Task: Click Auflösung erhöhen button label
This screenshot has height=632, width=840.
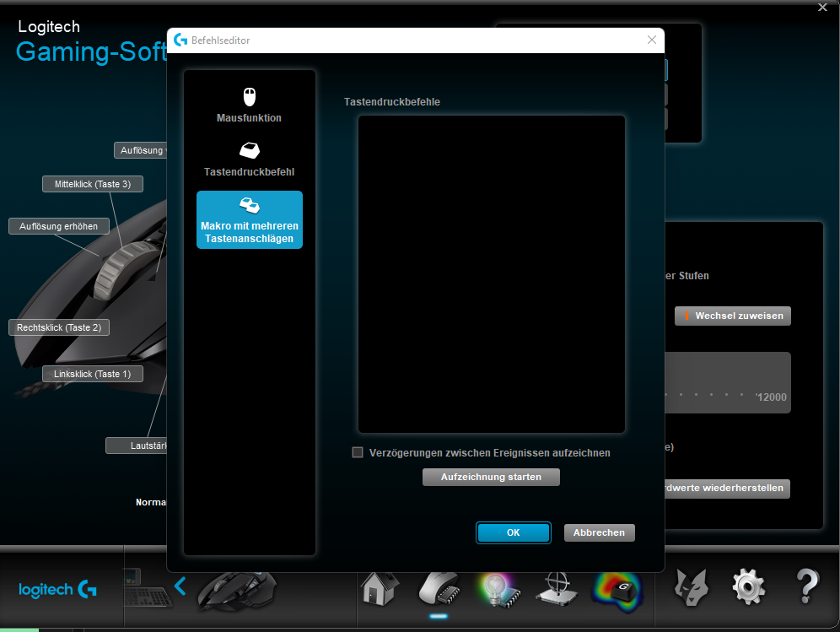Action: 59,226
